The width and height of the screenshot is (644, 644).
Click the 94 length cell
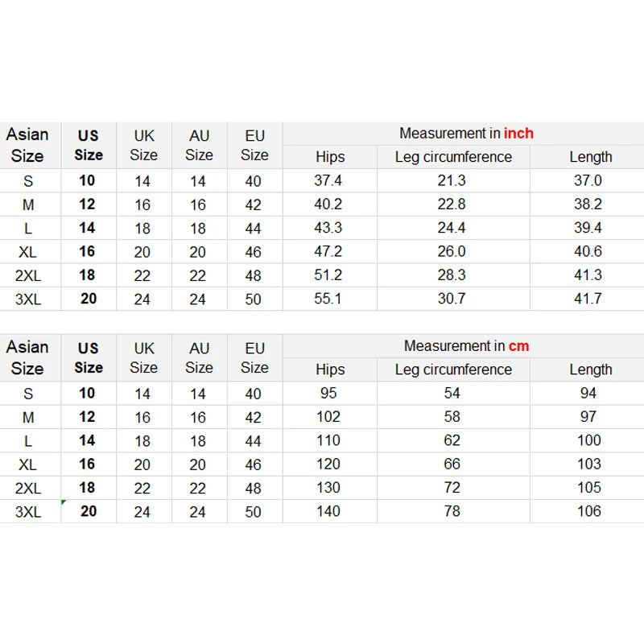pyautogui.click(x=589, y=394)
